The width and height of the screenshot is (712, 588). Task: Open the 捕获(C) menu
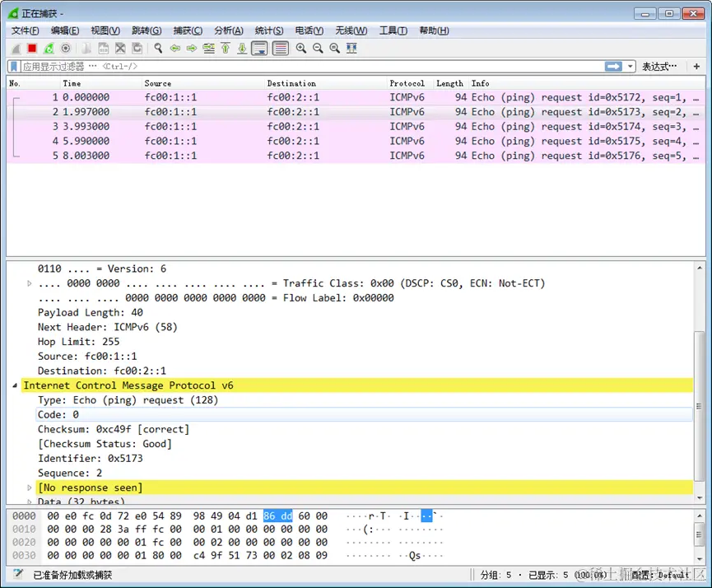coord(188,30)
